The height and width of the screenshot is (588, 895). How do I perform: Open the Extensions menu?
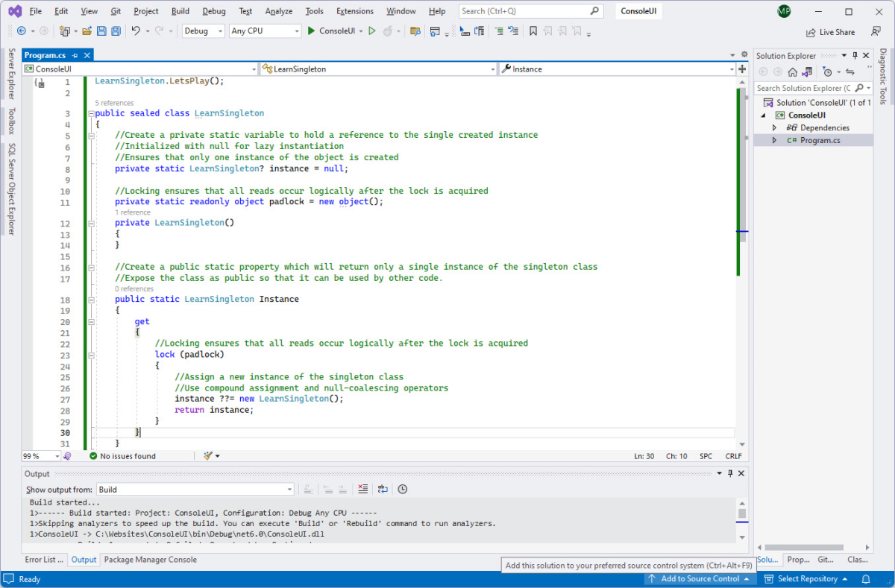(x=355, y=11)
